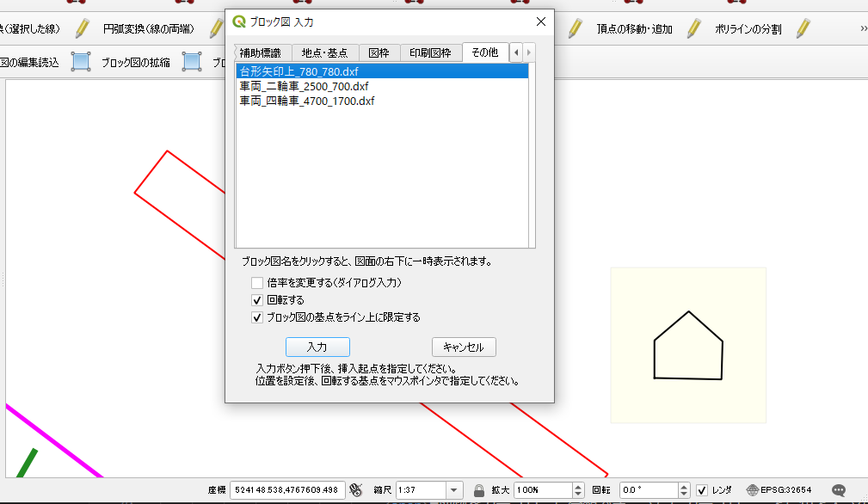Expand toolbar overflow chevron at top right

(862, 28)
